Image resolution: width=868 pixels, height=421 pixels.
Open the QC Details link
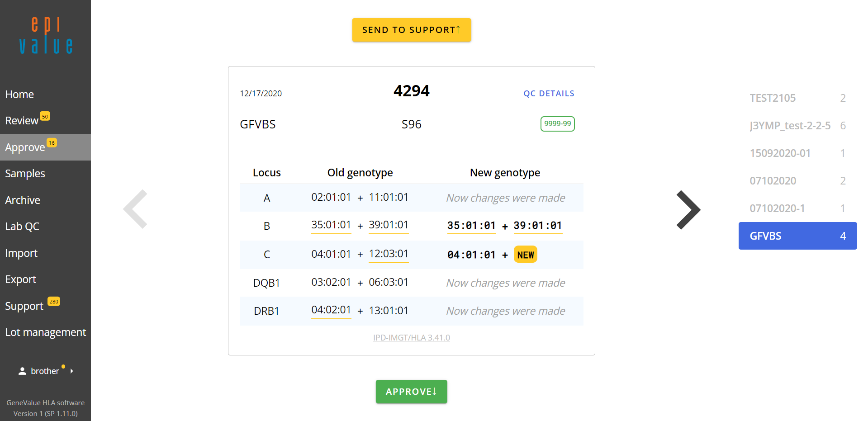549,94
